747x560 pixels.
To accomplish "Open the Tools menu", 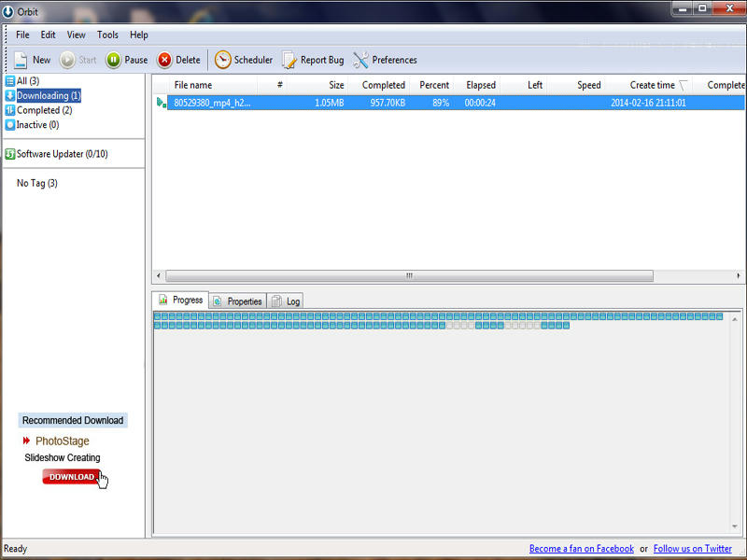I will pyautogui.click(x=107, y=35).
